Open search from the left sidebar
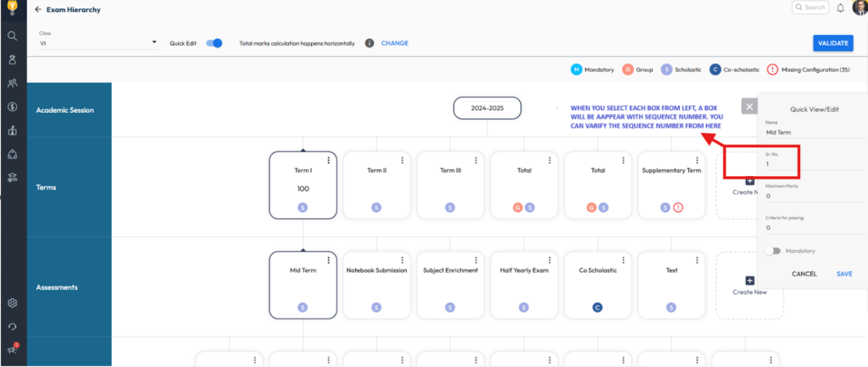The height and width of the screenshot is (367, 868). (13, 36)
